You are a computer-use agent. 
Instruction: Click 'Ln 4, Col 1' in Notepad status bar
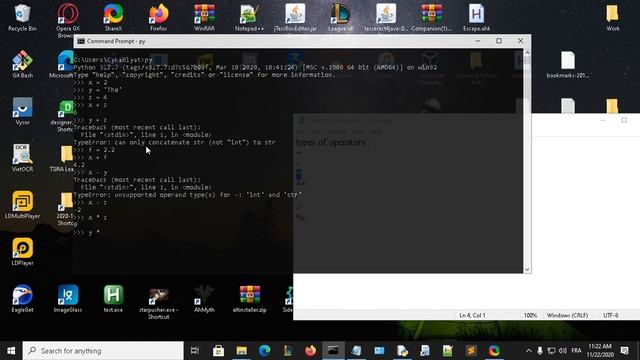click(x=472, y=315)
